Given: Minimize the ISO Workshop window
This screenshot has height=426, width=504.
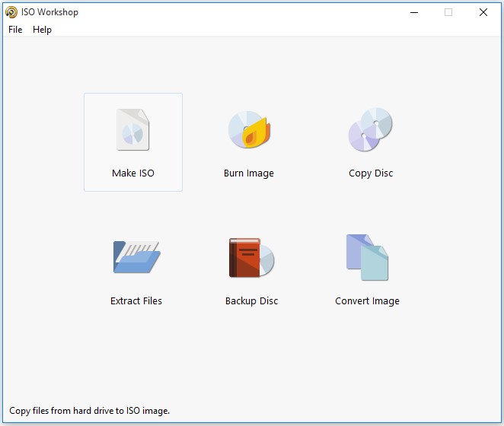Looking at the screenshot, I should 413,12.
